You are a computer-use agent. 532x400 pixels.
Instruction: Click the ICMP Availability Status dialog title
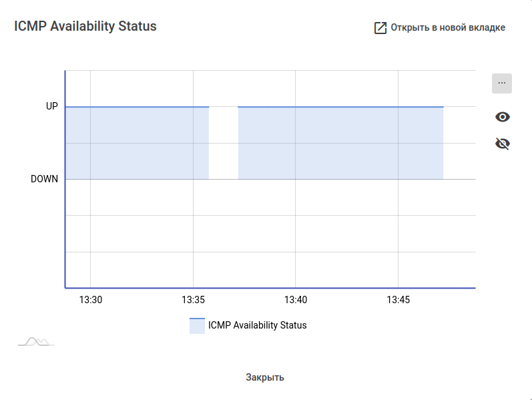[85, 27]
